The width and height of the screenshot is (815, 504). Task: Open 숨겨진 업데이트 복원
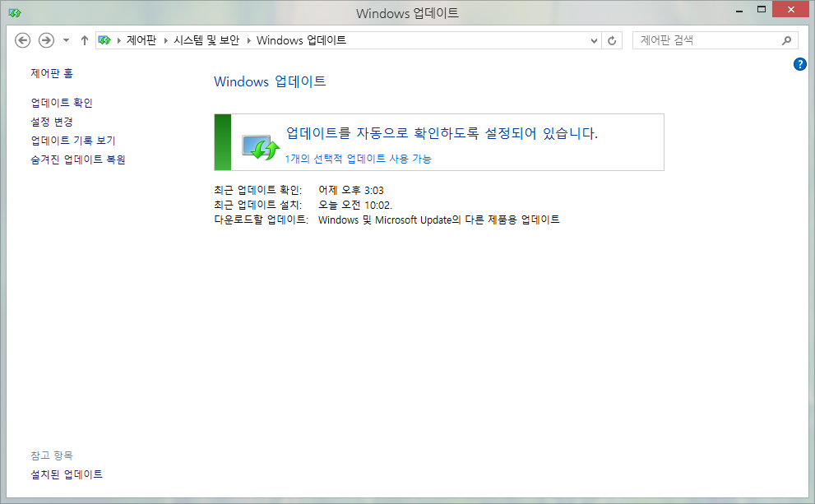click(78, 160)
